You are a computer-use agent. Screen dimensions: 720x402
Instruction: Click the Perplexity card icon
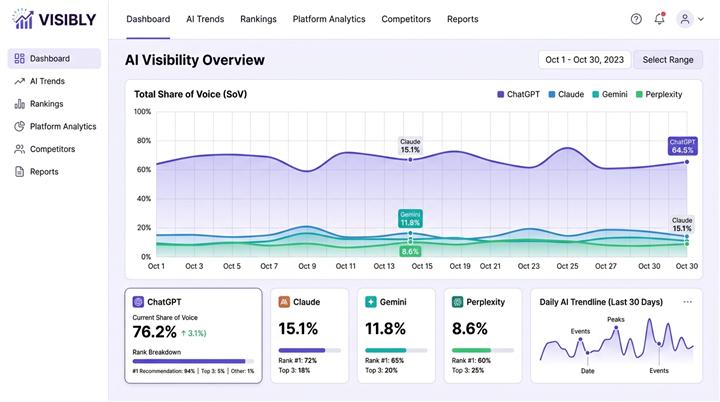(457, 302)
